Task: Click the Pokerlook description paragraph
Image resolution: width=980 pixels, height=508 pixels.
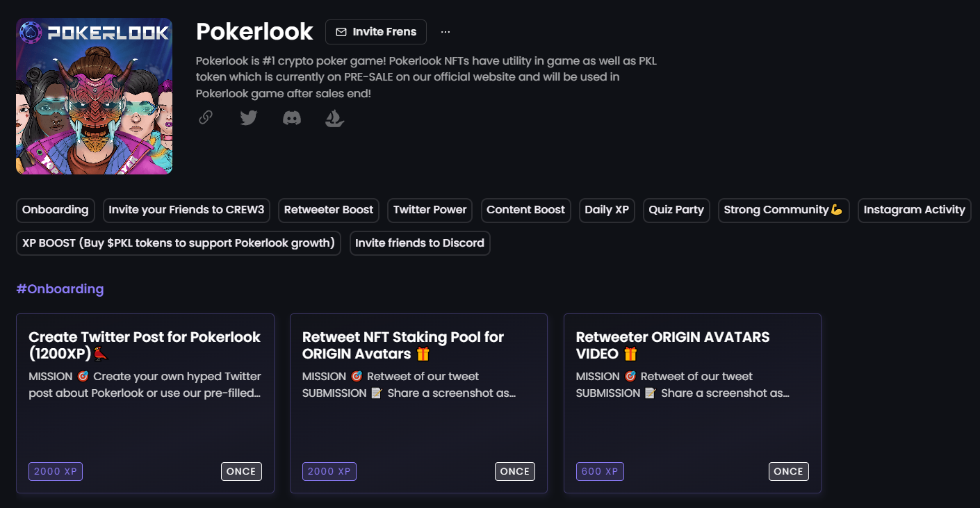Action: click(x=426, y=77)
